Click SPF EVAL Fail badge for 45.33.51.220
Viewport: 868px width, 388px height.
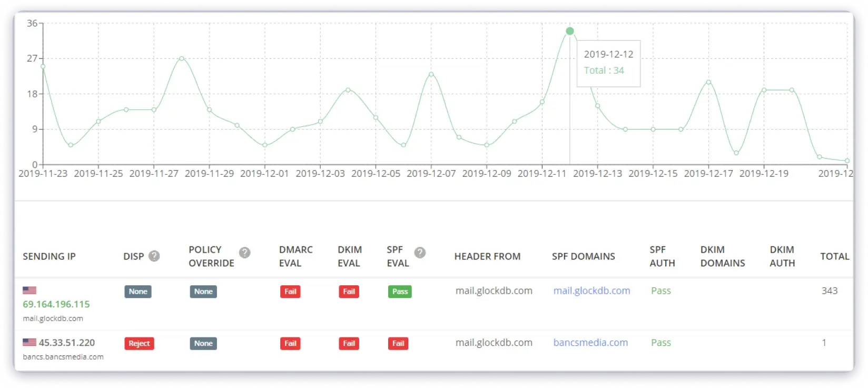point(398,344)
